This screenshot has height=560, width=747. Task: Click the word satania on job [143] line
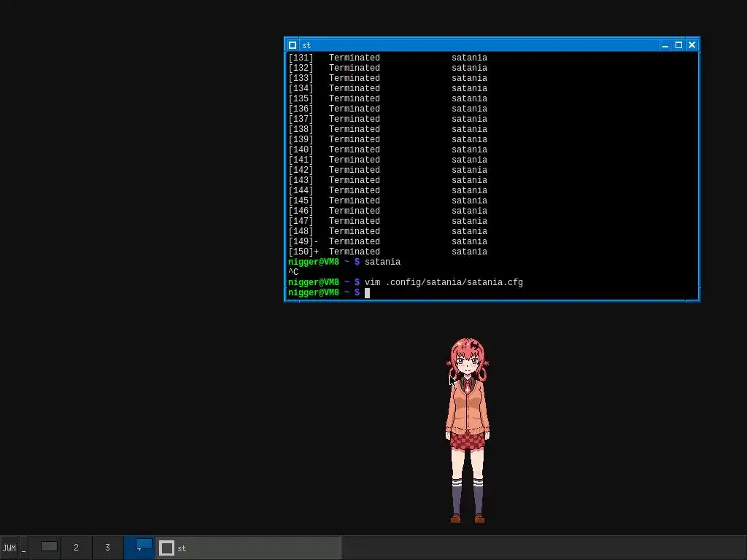469,181
